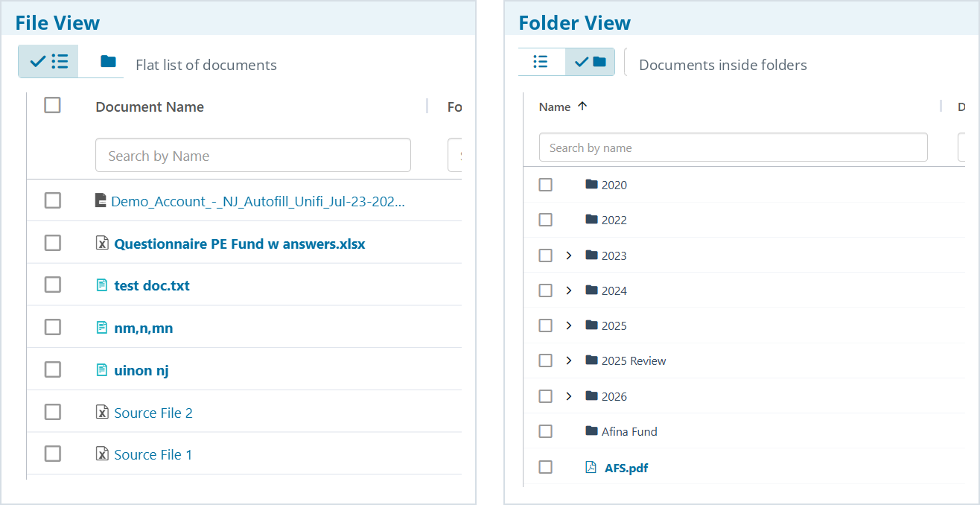Expand the 2023 folder

click(x=569, y=255)
